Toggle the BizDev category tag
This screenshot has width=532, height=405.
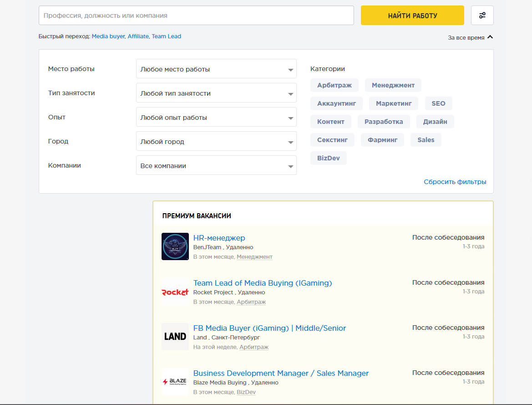tap(328, 158)
